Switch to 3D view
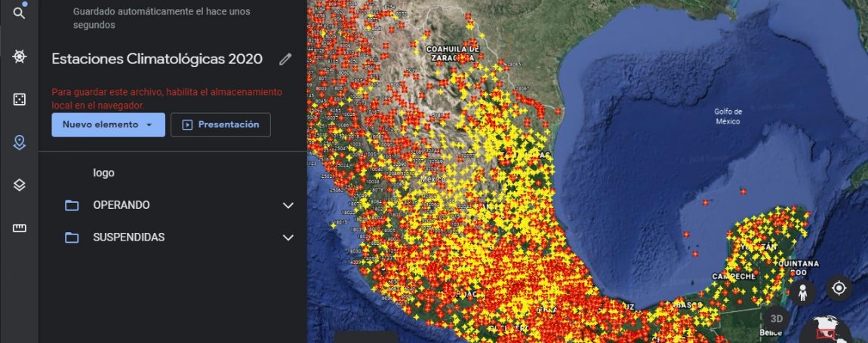Viewport: 868px width, 343px height. point(777,319)
